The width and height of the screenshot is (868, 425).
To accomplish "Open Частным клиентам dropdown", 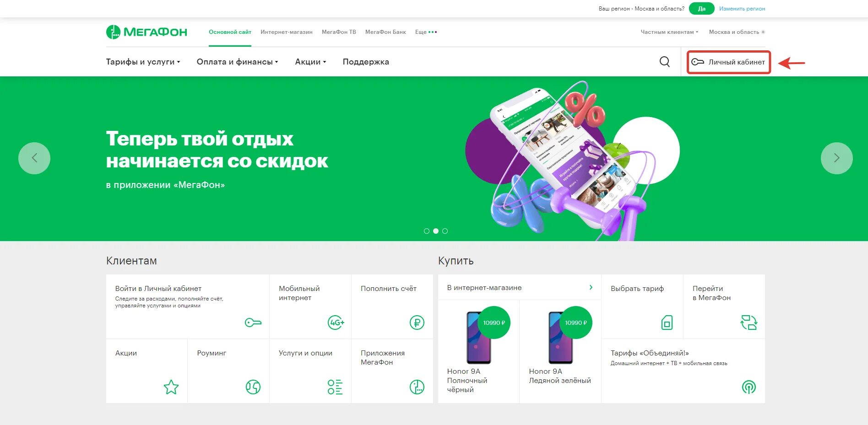I will (670, 32).
